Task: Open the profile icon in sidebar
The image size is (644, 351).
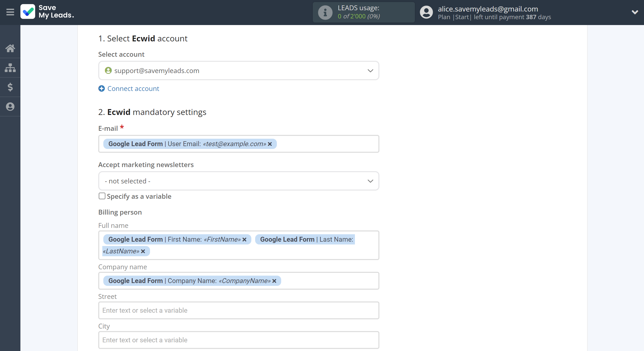Action: click(10, 107)
